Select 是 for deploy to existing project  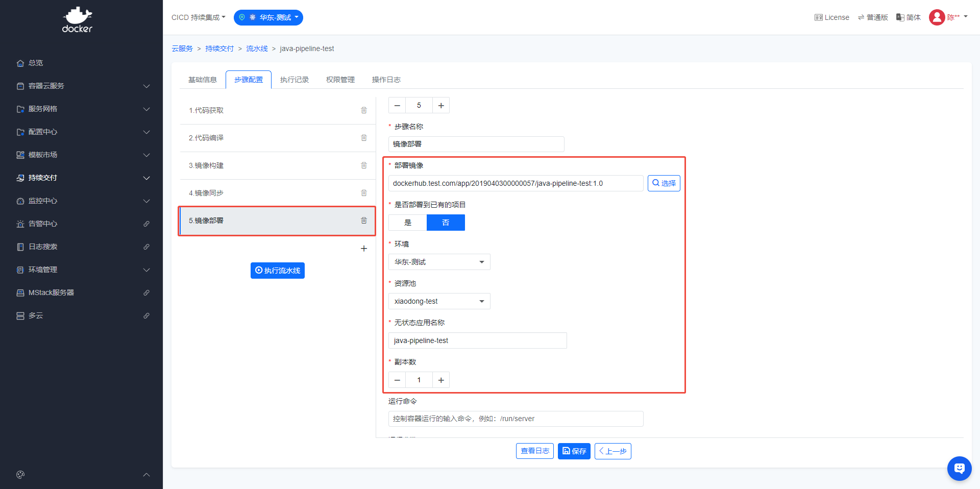pyautogui.click(x=407, y=223)
